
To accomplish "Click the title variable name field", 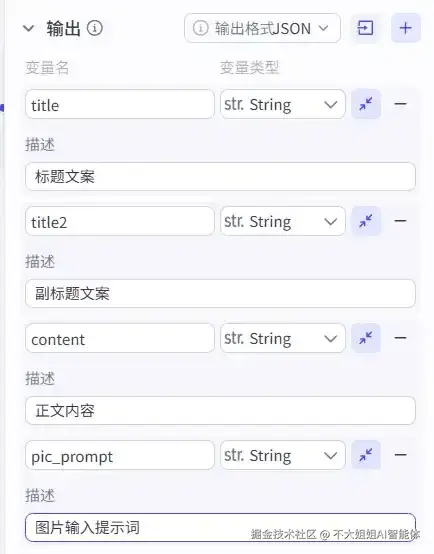I will point(120,104).
